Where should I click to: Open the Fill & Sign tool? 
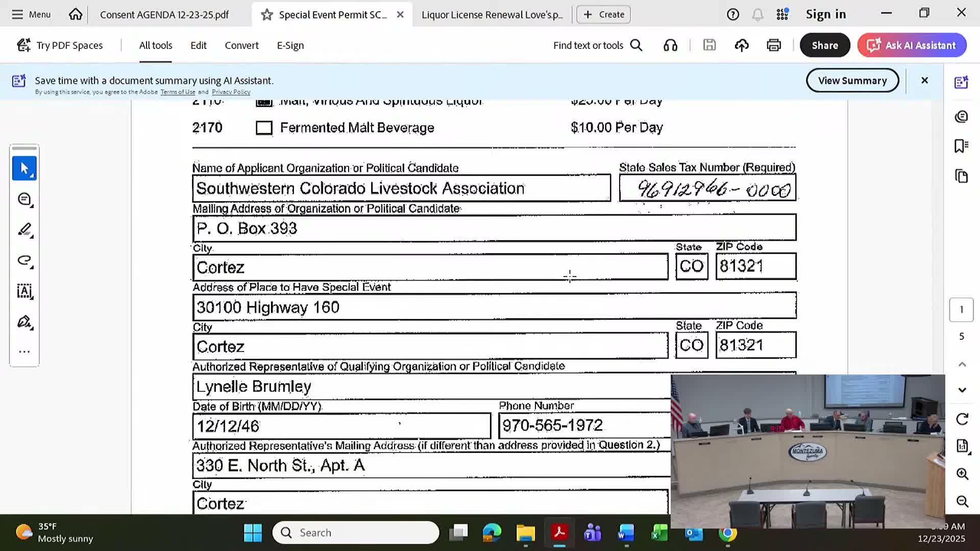24,322
